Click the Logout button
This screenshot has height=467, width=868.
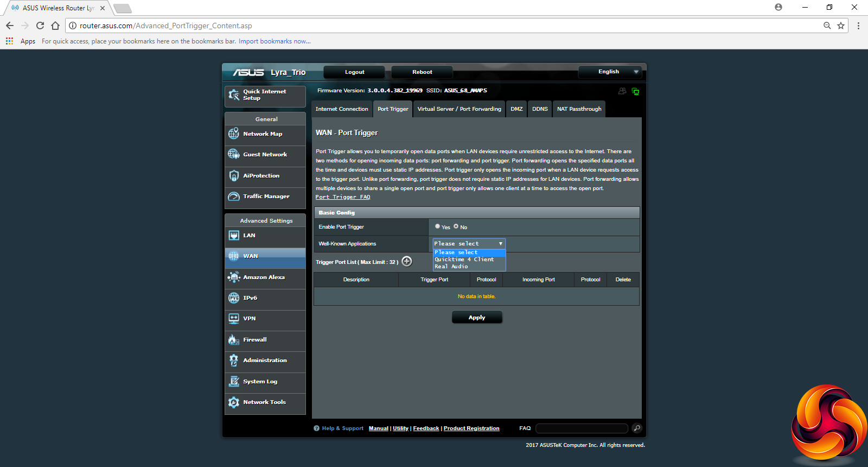[x=354, y=72]
